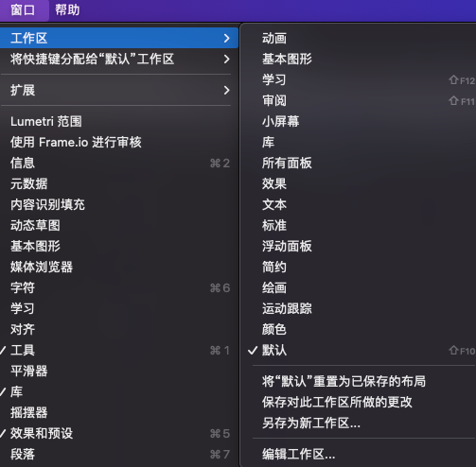Viewport: 476px width, 467px height.
Task: Select 使用 Frame.io 进行审核
Action: (x=119, y=142)
